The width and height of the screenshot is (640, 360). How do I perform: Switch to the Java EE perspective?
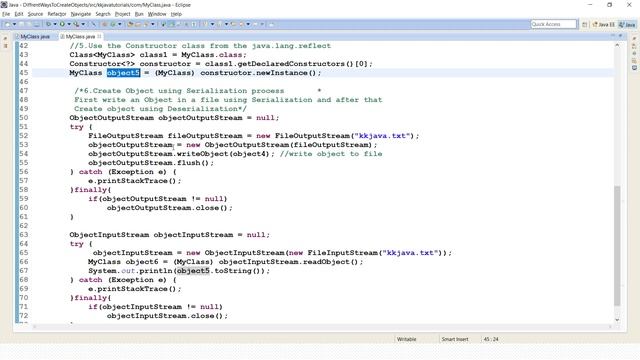click(604, 24)
